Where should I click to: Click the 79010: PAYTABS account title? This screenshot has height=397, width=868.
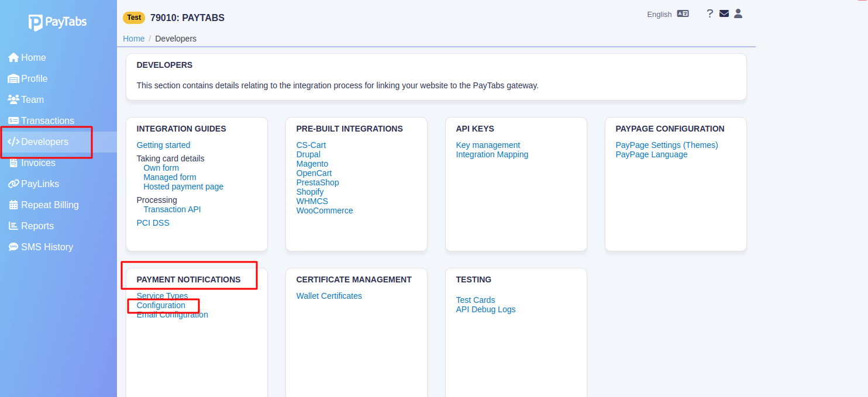(187, 18)
